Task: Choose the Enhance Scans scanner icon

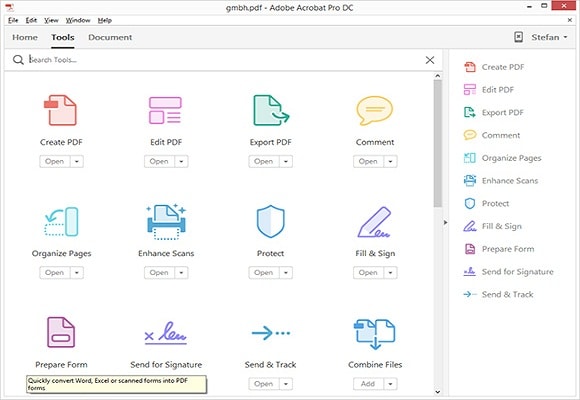Action: coord(166,221)
